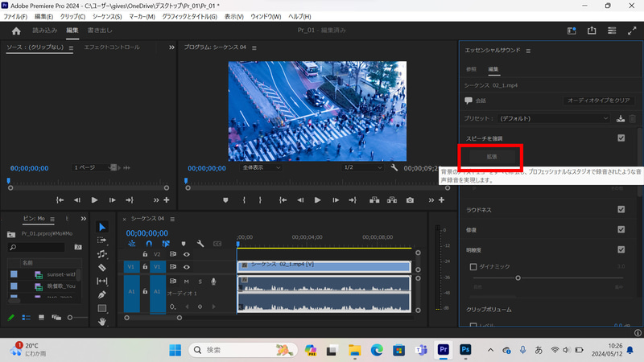
Task: Click the Export Frame camera icon
Action: [x=410, y=200]
